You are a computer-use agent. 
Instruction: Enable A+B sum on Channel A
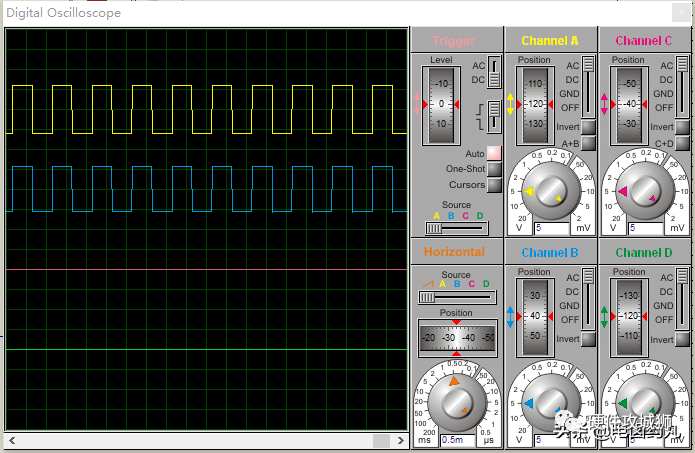pyautogui.click(x=588, y=143)
